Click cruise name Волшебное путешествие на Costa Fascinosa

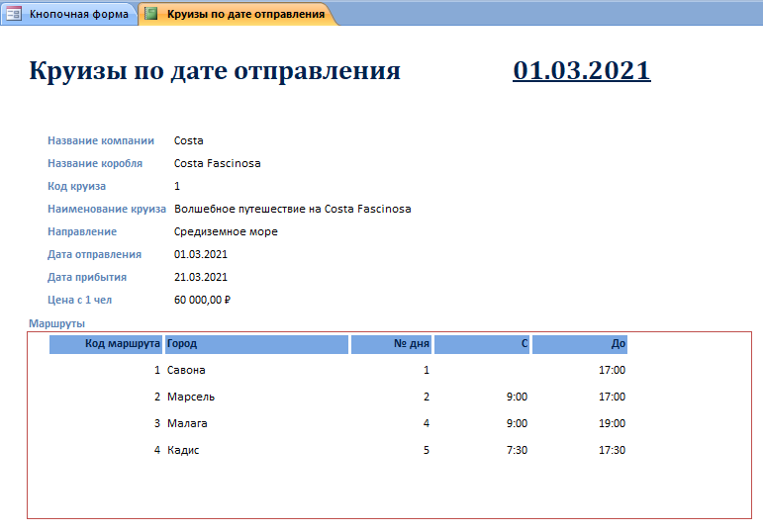tap(293, 209)
